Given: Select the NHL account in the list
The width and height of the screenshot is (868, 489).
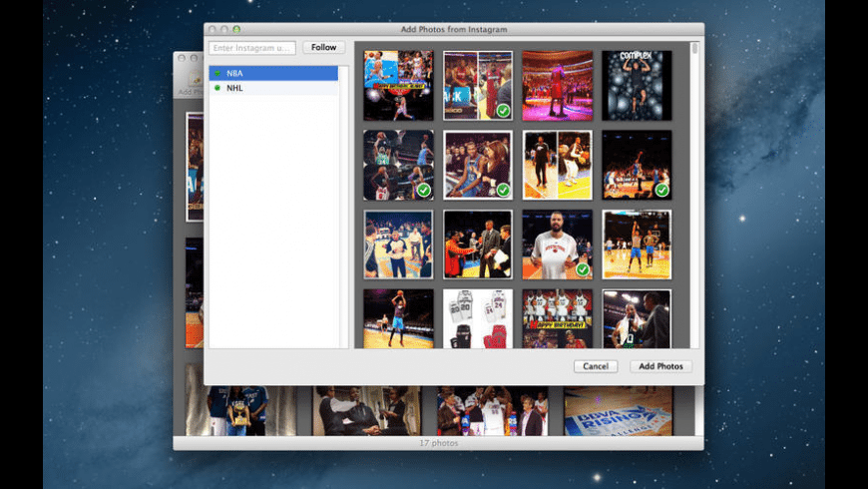Looking at the screenshot, I should (x=273, y=88).
